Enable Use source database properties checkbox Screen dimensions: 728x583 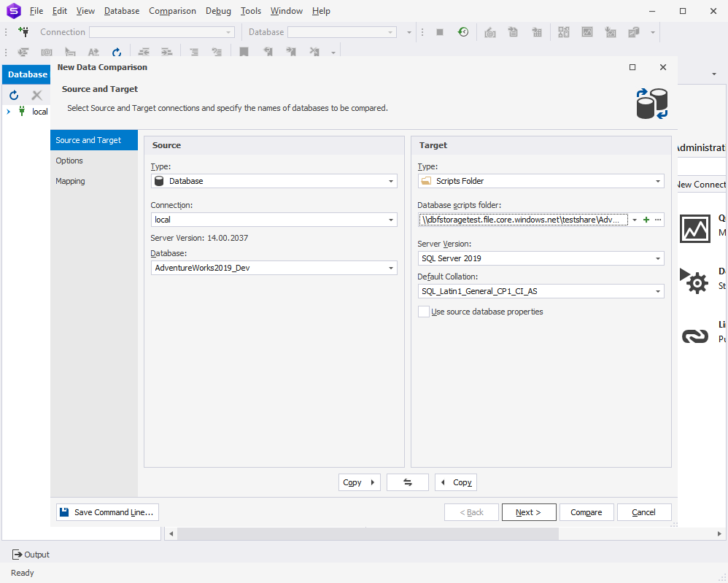pyautogui.click(x=423, y=312)
